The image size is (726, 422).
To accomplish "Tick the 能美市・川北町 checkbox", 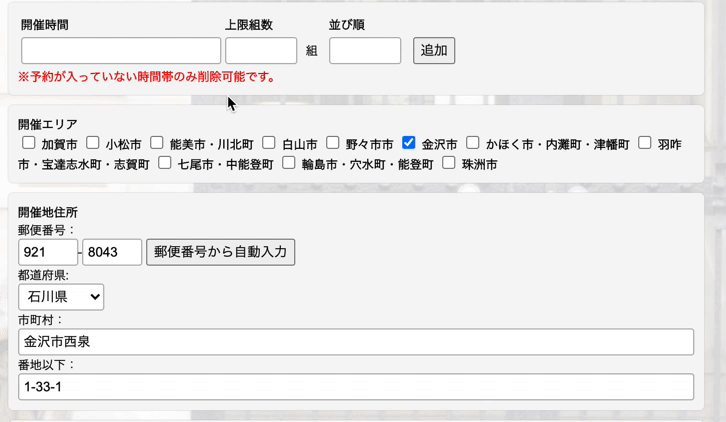I will (157, 143).
